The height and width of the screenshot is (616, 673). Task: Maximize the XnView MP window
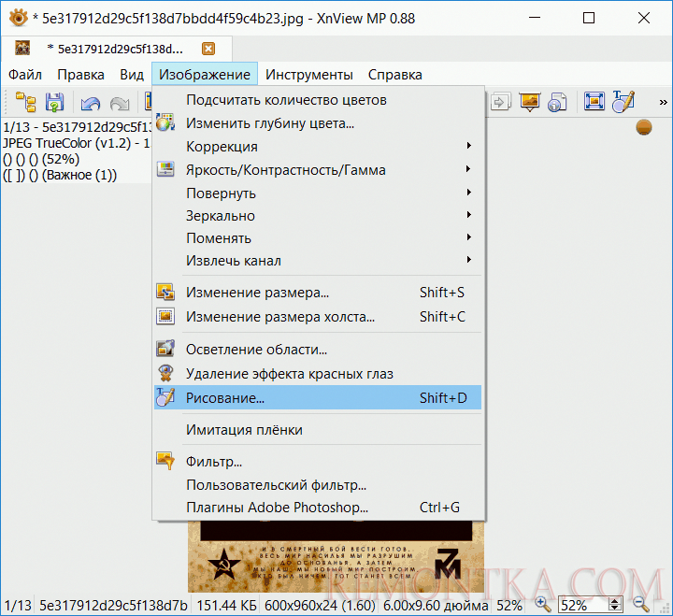click(x=589, y=18)
